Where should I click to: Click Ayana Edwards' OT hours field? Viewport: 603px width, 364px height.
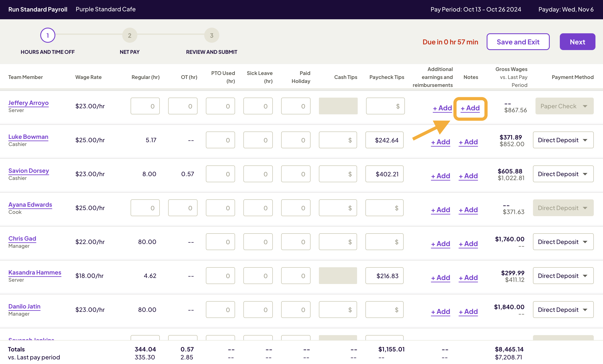(183, 208)
